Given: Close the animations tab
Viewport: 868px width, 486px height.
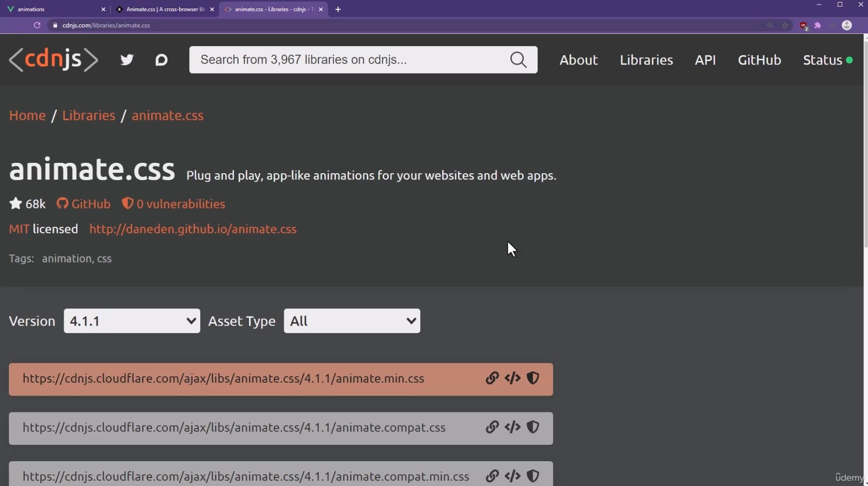Looking at the screenshot, I should (x=103, y=9).
